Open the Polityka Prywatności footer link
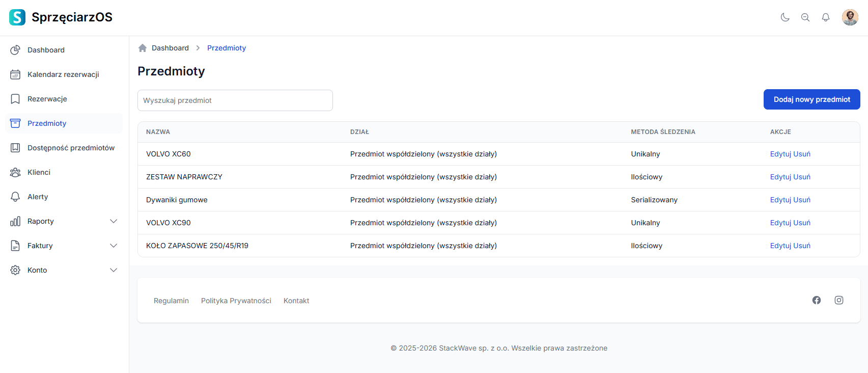Image resolution: width=868 pixels, height=373 pixels. [x=236, y=301]
